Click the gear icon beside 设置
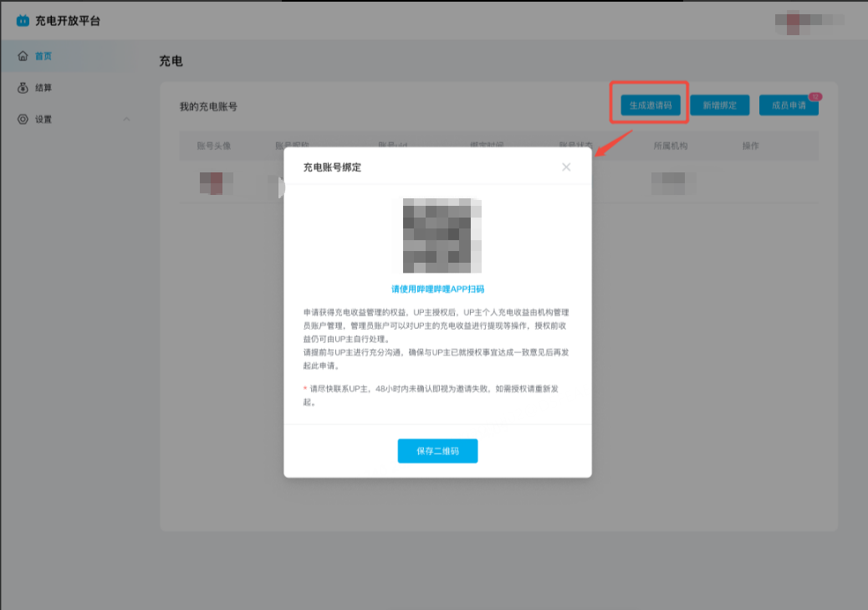Screen dimensions: 868x610 pos(23,119)
